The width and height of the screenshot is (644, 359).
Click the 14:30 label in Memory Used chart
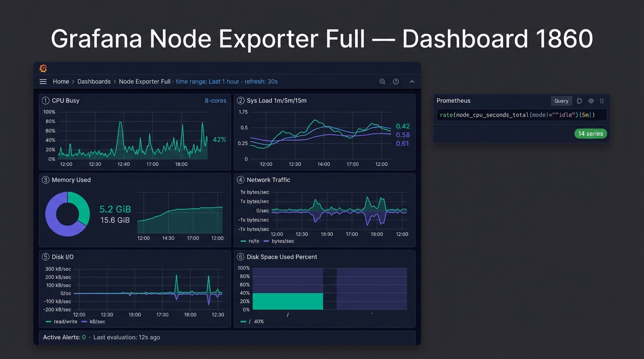point(168,238)
